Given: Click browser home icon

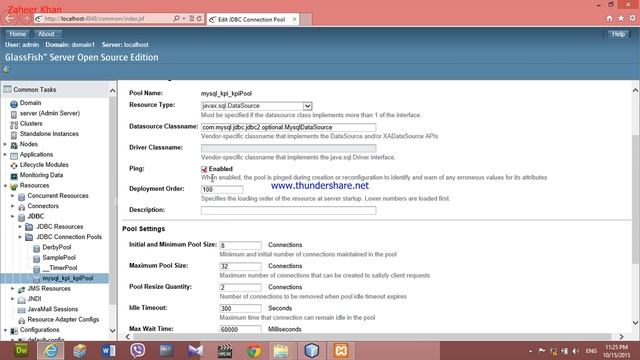Looking at the screenshot, I should (609, 18).
